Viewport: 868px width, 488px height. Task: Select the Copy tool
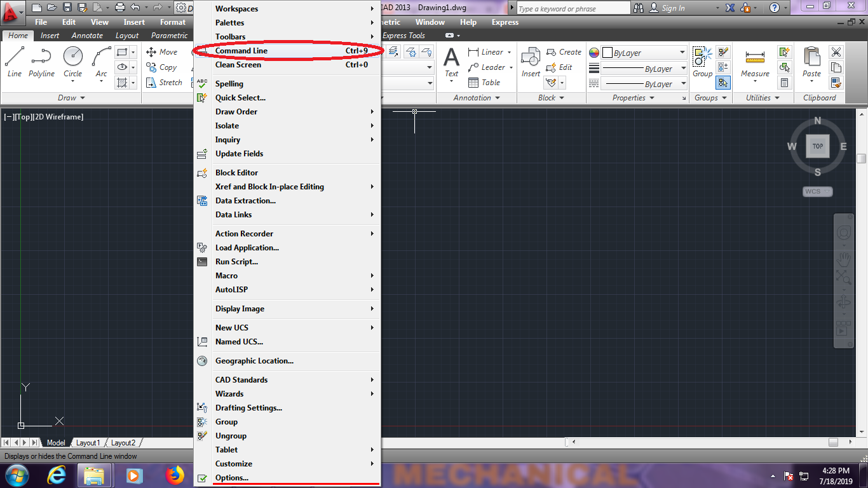[162, 67]
